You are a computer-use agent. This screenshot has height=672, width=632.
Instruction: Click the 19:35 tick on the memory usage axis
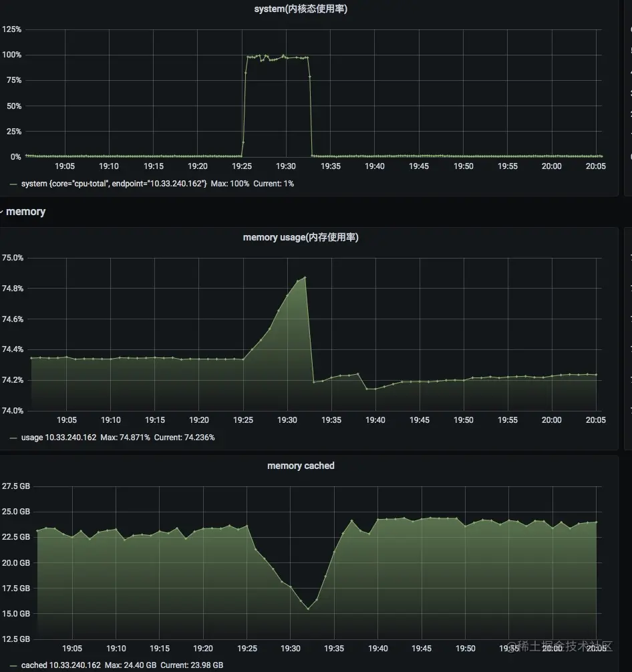coord(331,420)
